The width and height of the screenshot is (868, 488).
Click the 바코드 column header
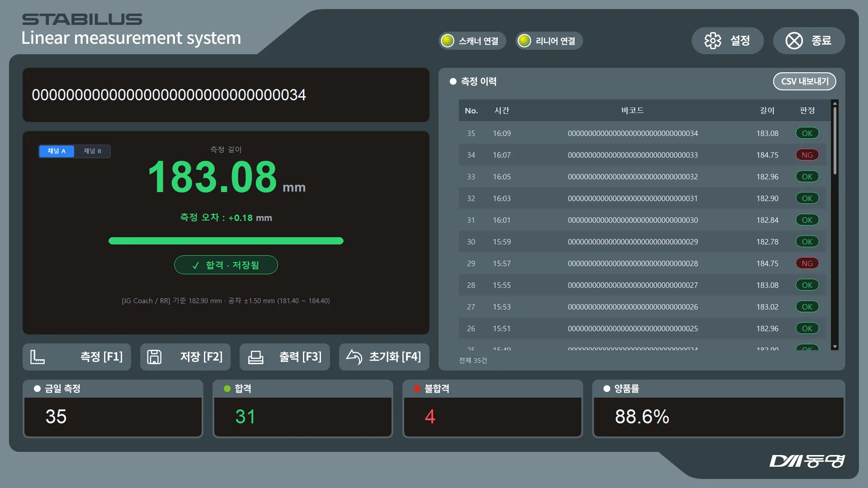pos(632,111)
